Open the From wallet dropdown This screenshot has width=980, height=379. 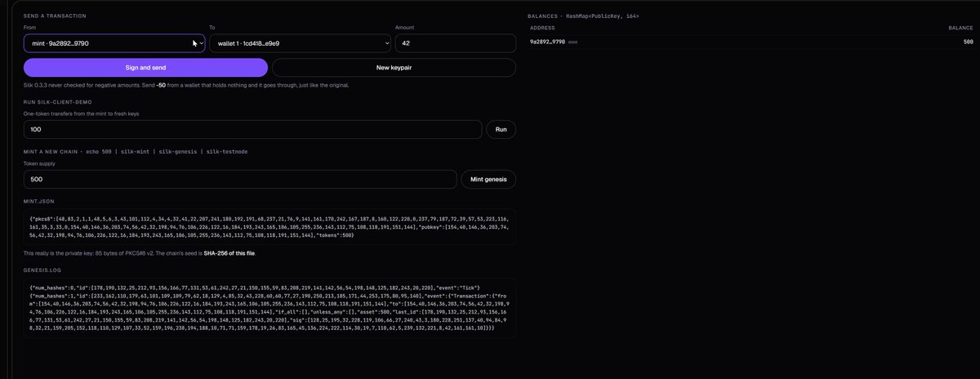114,43
